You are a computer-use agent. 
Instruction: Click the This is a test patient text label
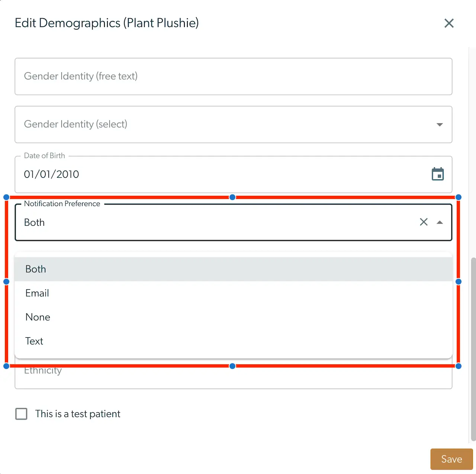78,414
